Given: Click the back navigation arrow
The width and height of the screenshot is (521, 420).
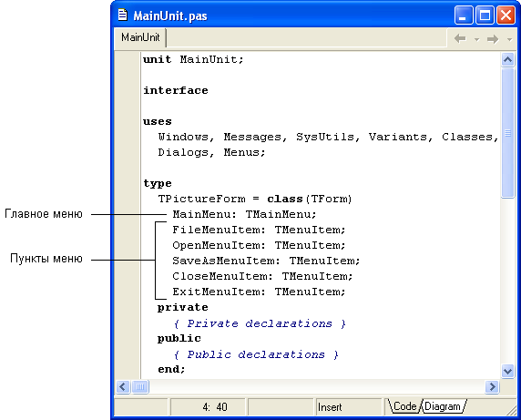Looking at the screenshot, I should [460, 39].
